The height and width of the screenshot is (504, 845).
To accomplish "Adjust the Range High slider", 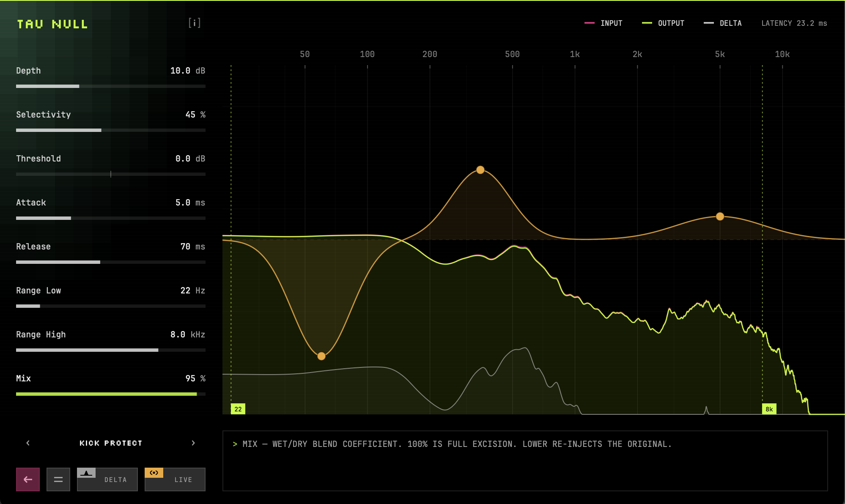I will (x=111, y=350).
